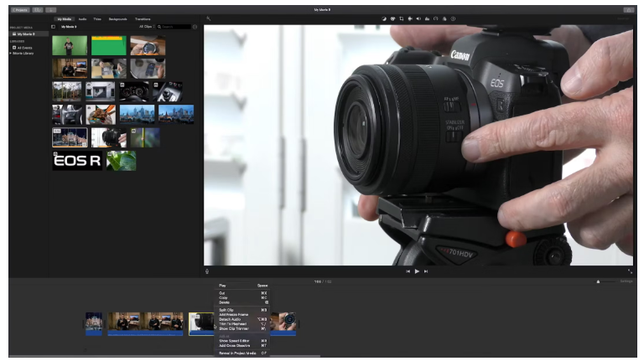Go back to Projects
This screenshot has width=644, height=361.
(x=20, y=10)
